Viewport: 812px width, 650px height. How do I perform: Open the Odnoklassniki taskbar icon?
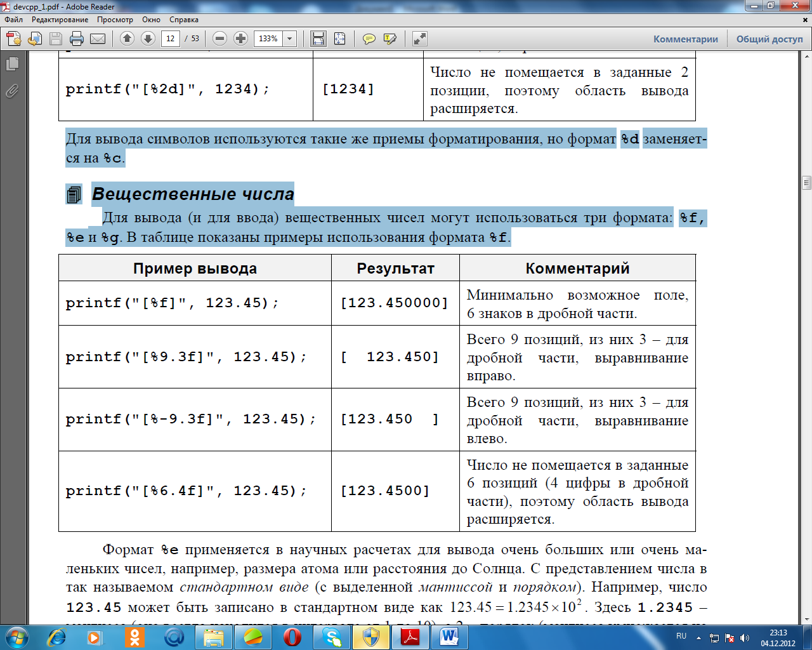tap(134, 637)
